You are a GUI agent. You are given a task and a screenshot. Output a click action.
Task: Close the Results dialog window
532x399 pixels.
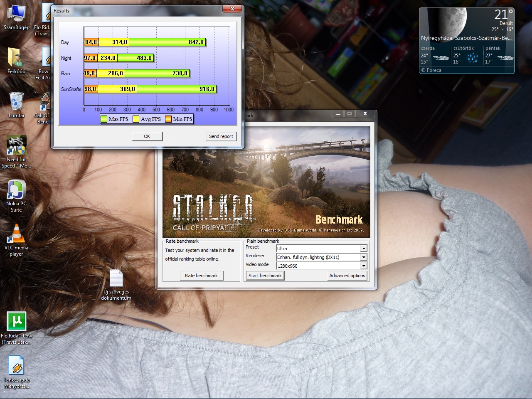pos(232,9)
